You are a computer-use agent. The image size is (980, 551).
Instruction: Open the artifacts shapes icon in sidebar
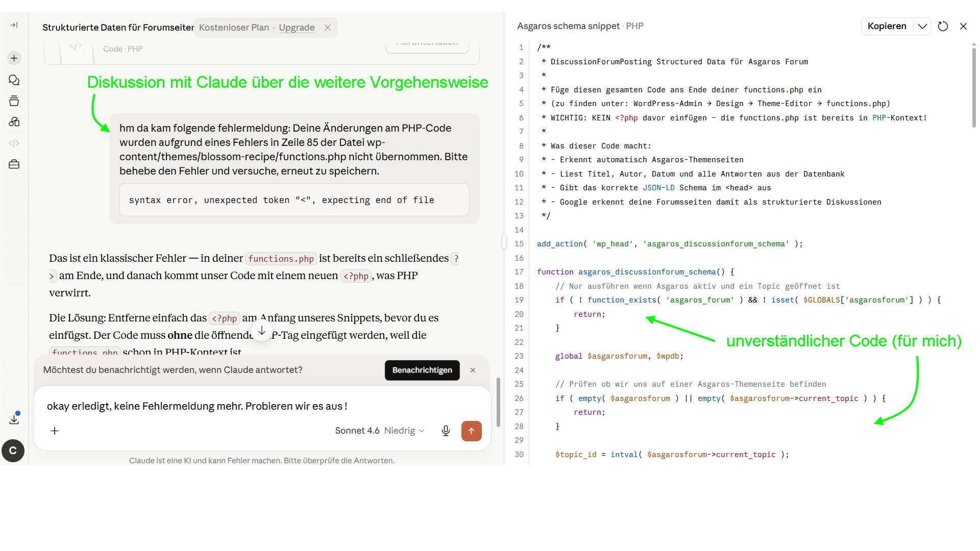14,122
